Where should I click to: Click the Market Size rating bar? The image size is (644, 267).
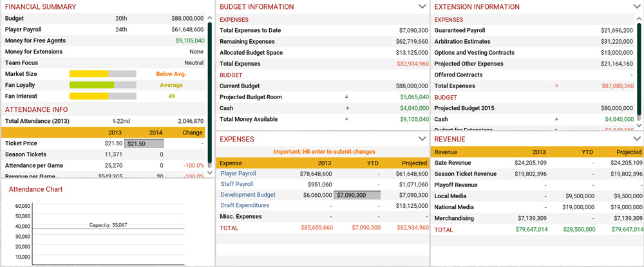click(102, 74)
